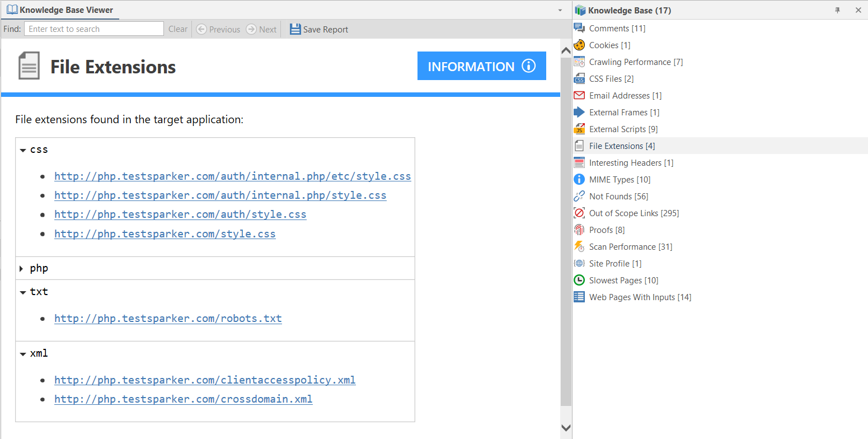Click inside the Find search field
This screenshot has width=868, height=439.
pos(93,29)
